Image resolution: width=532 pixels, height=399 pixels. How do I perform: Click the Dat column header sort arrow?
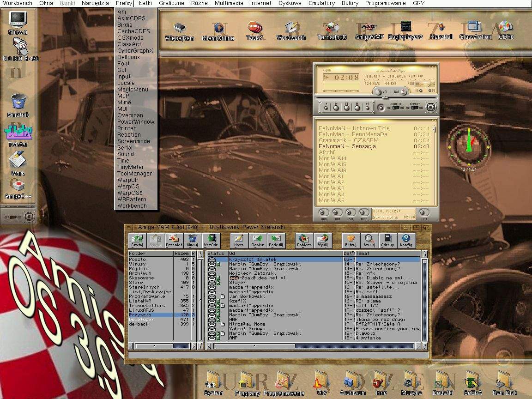click(x=353, y=253)
